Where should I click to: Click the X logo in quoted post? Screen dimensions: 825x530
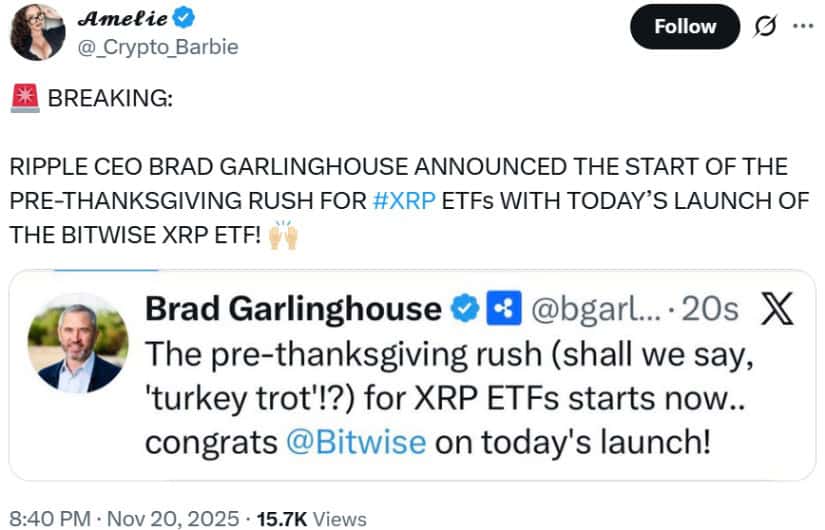pos(777,310)
